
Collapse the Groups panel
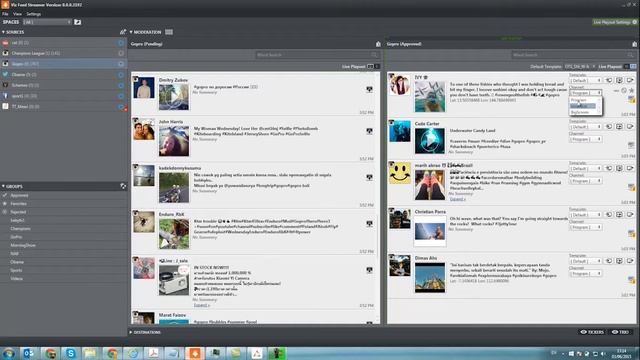[3, 186]
